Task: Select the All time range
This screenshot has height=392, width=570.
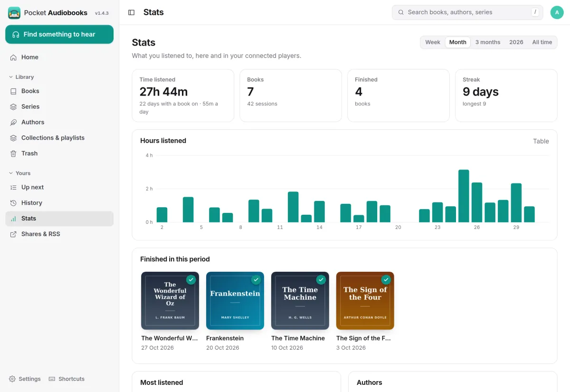Action: (x=542, y=42)
